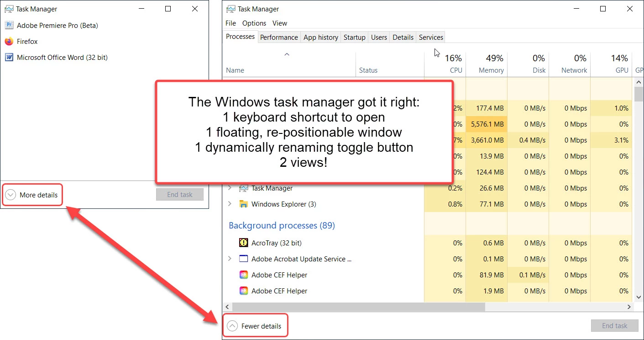Screen dimensions: 644x340
Task: Click the 0.4 MB/s disk cell
Action: [x=528, y=140]
